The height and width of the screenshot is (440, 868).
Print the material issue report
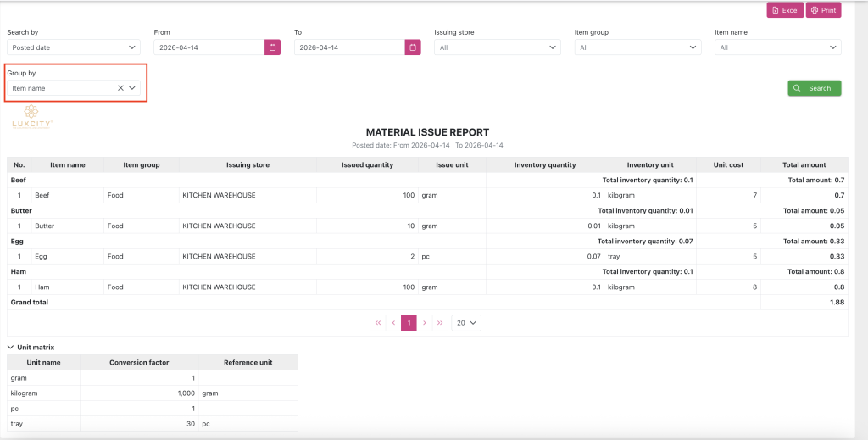823,10
